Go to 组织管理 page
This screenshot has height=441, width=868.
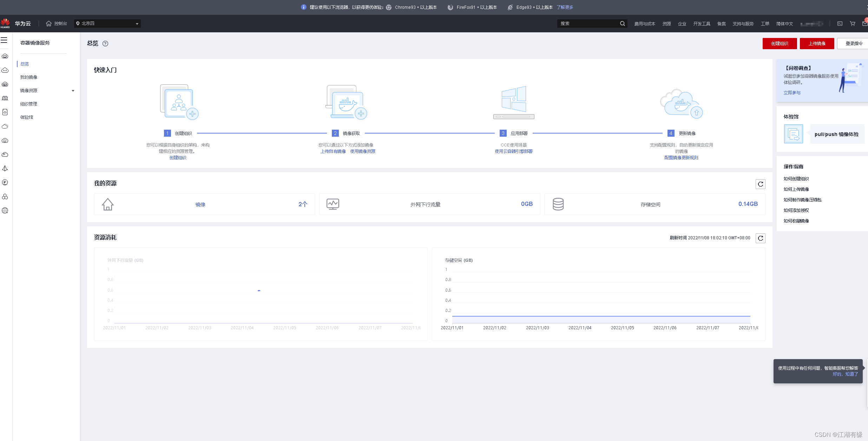point(28,104)
